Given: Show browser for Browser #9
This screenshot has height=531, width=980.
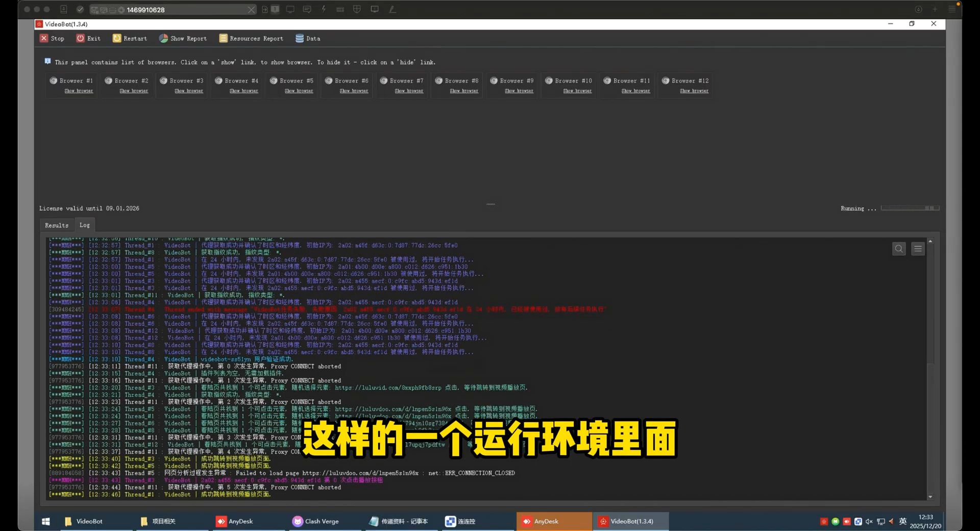Looking at the screenshot, I should point(519,91).
